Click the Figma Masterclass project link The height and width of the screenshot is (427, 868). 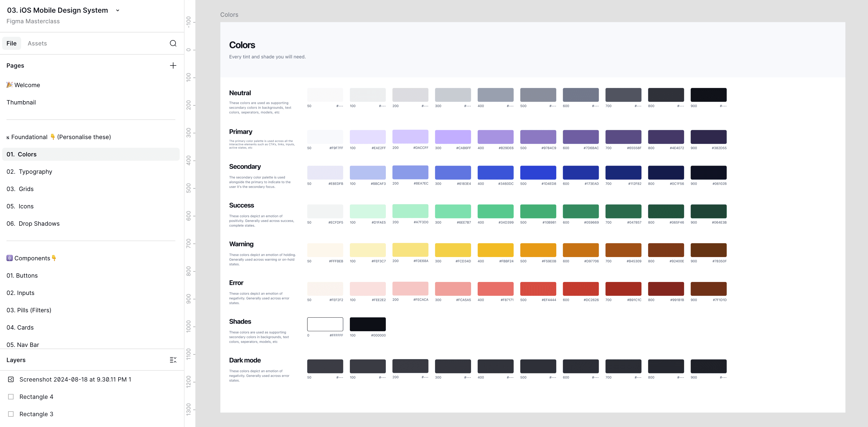click(x=33, y=21)
